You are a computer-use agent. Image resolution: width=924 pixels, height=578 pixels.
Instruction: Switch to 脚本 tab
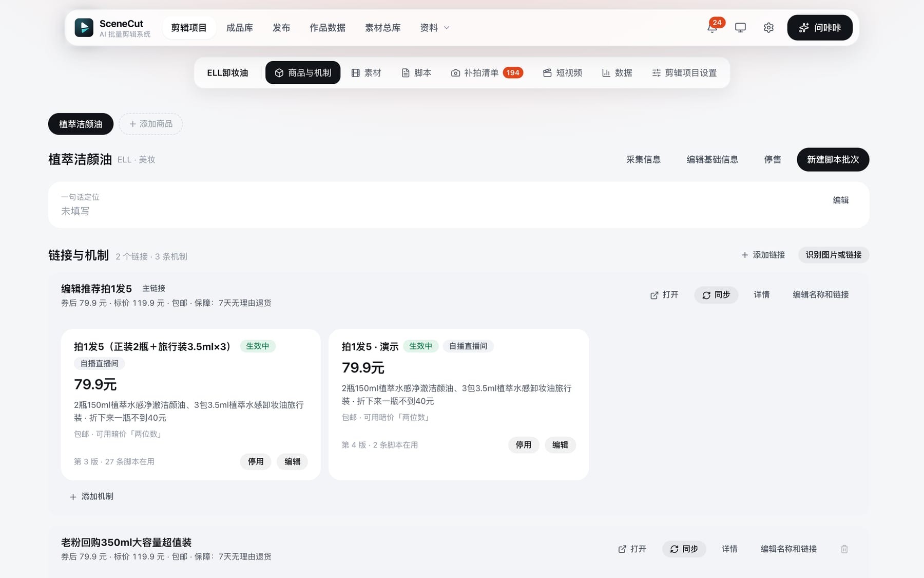416,73
